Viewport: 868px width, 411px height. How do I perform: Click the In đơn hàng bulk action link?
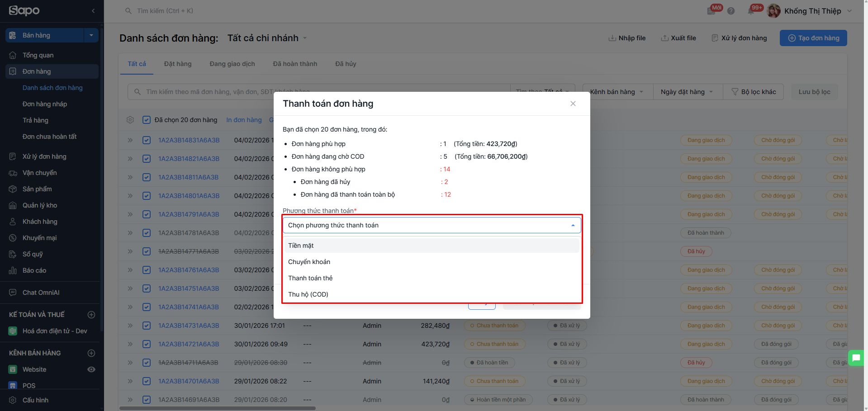244,120
